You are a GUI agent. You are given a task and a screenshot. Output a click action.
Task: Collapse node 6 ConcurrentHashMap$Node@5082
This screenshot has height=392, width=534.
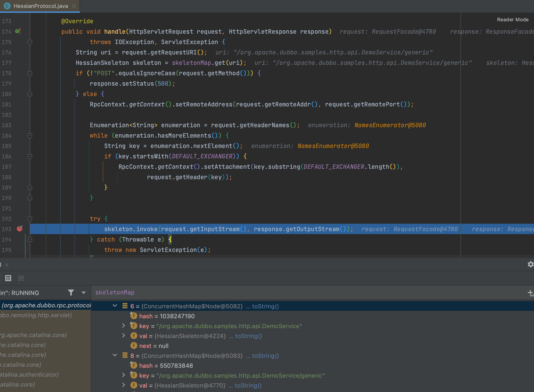[x=115, y=306]
